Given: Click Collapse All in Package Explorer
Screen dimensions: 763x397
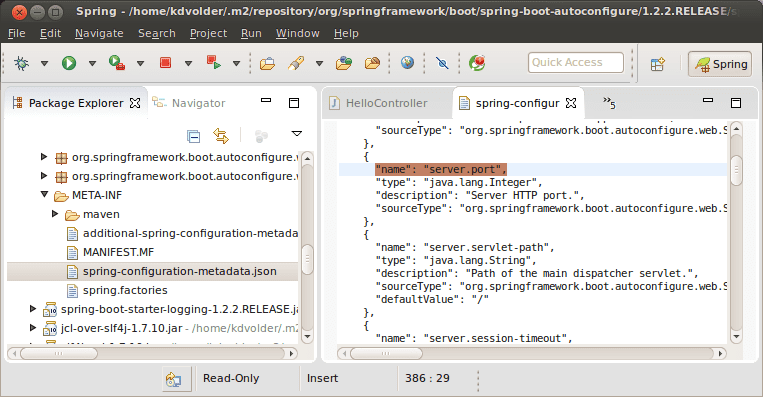Looking at the screenshot, I should click(x=193, y=136).
